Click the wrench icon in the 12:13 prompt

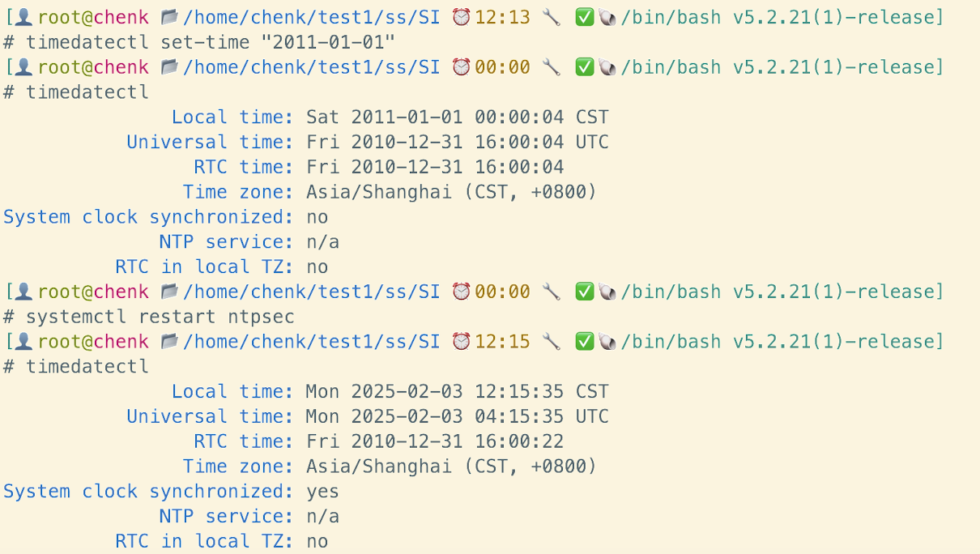(x=552, y=17)
